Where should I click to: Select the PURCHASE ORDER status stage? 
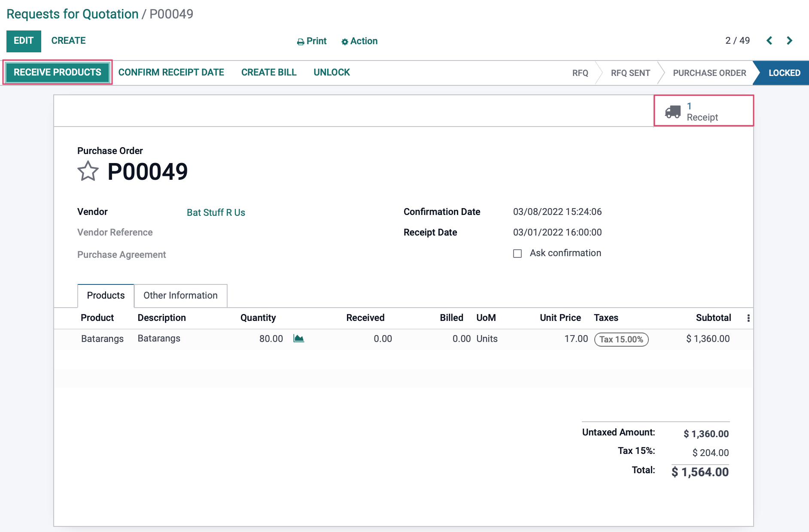point(709,73)
